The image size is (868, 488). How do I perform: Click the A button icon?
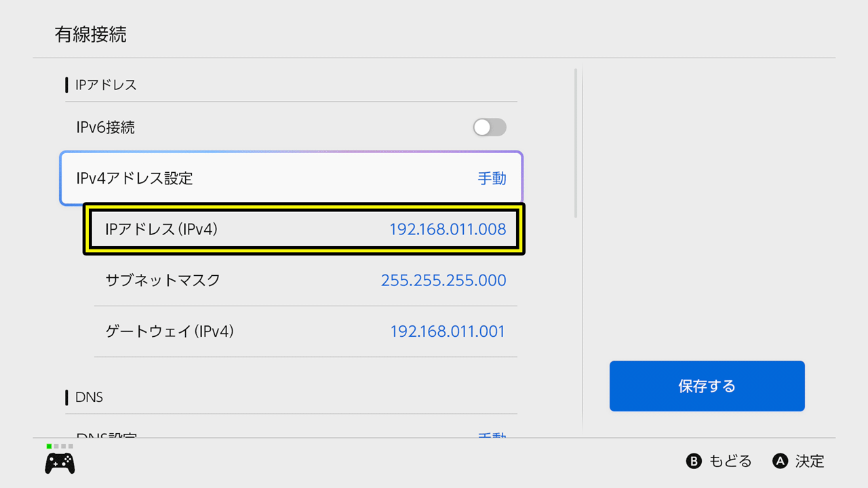[781, 462]
